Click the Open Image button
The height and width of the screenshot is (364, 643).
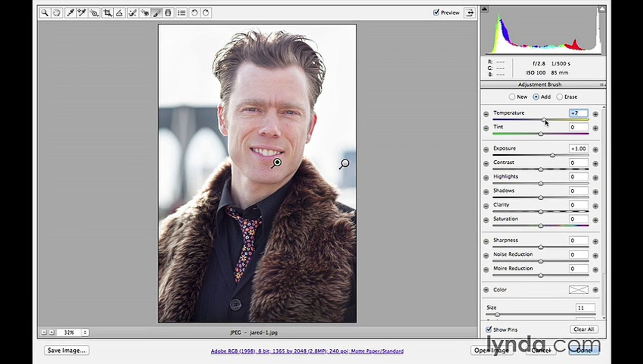click(491, 350)
